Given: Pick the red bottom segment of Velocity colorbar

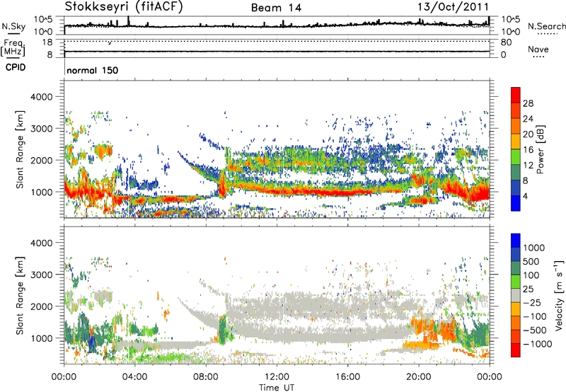Looking at the screenshot, I should click(x=516, y=350).
